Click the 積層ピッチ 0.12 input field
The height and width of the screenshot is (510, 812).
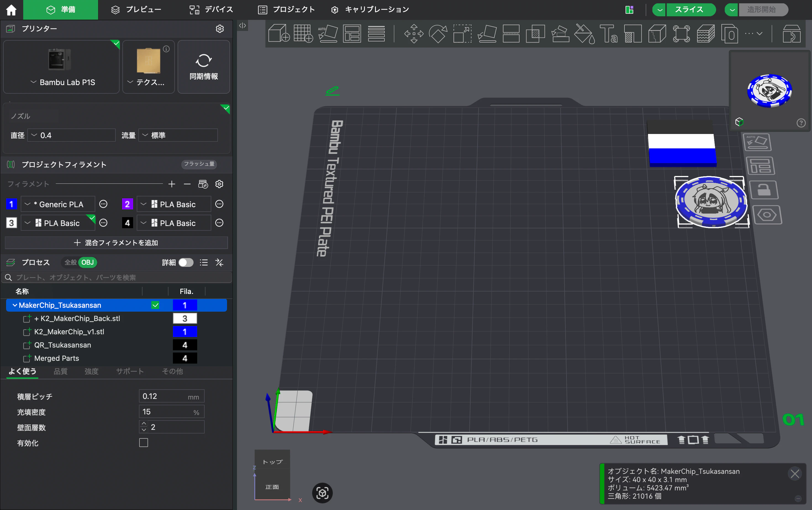[172, 396]
